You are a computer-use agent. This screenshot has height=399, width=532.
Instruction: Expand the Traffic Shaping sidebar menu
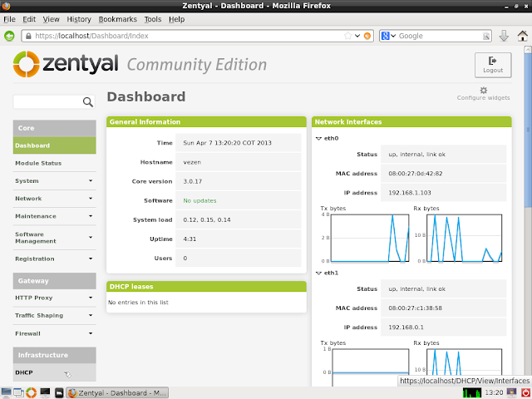54,316
